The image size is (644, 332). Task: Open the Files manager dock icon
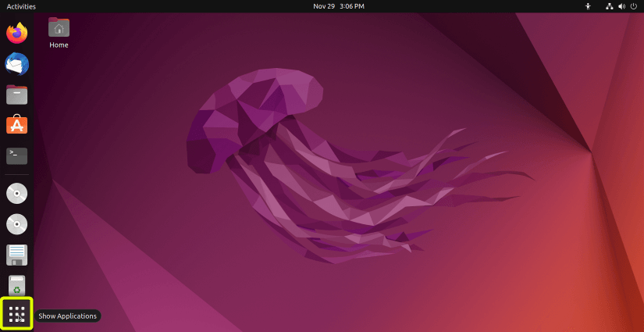(17, 95)
